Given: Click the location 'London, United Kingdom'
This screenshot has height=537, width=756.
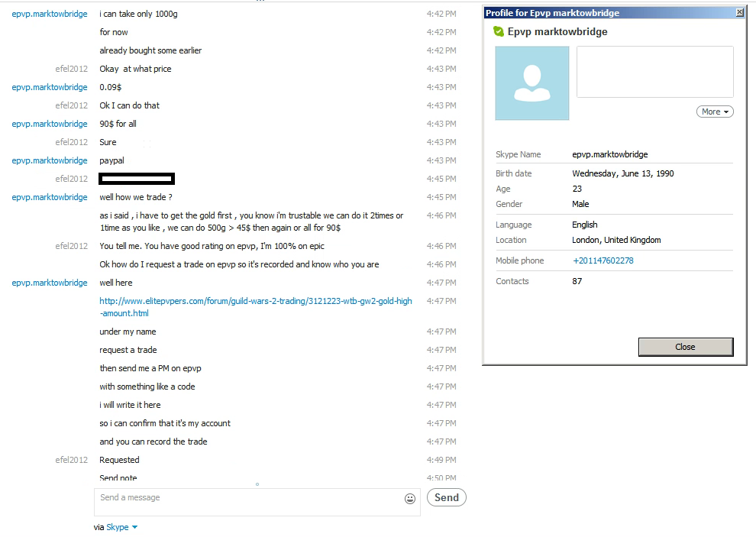Looking at the screenshot, I should (x=616, y=240).
